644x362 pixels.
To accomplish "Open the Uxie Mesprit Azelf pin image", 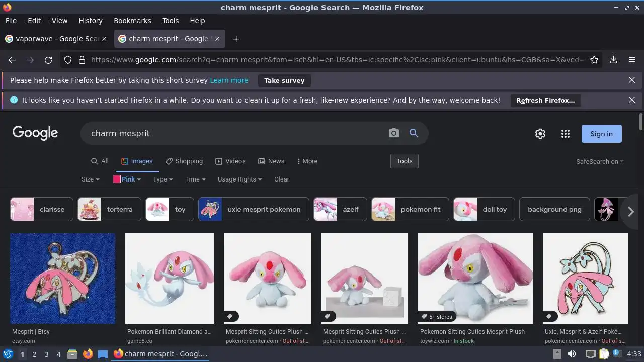I will pyautogui.click(x=585, y=279).
